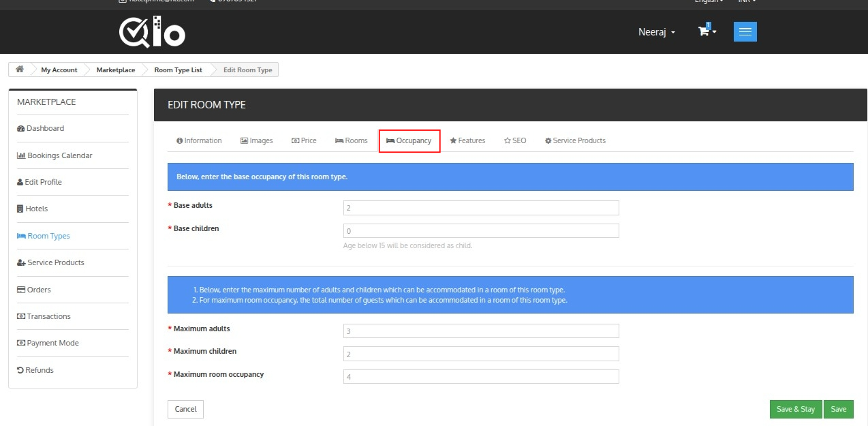Open Marketplace breadcrumb
Image resolution: width=868 pixels, height=426 pixels.
coord(116,70)
